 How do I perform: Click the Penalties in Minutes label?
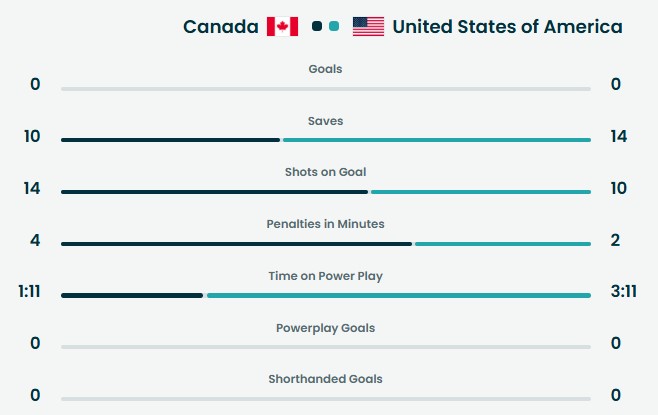click(325, 224)
